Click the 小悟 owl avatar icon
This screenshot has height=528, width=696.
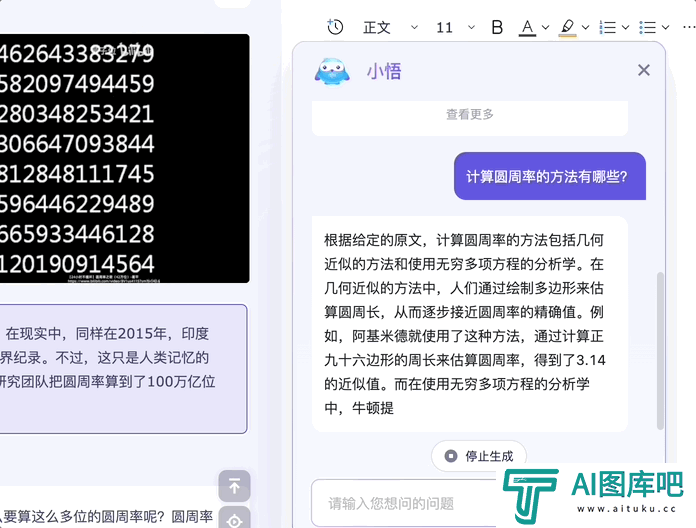pos(332,71)
